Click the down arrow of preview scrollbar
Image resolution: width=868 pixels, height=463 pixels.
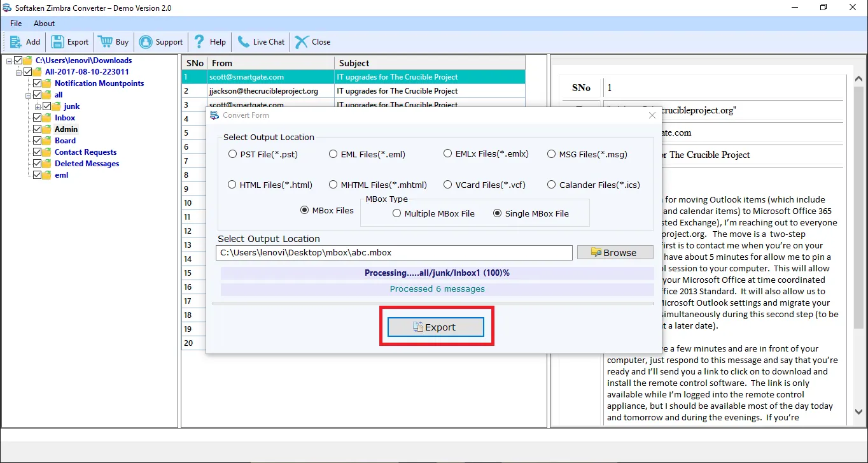(x=858, y=411)
